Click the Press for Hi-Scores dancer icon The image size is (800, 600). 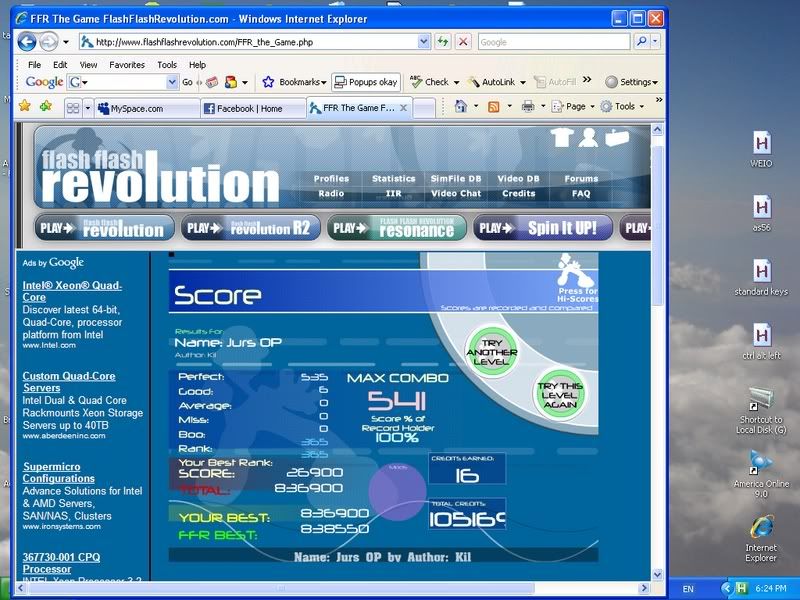pyautogui.click(x=574, y=270)
